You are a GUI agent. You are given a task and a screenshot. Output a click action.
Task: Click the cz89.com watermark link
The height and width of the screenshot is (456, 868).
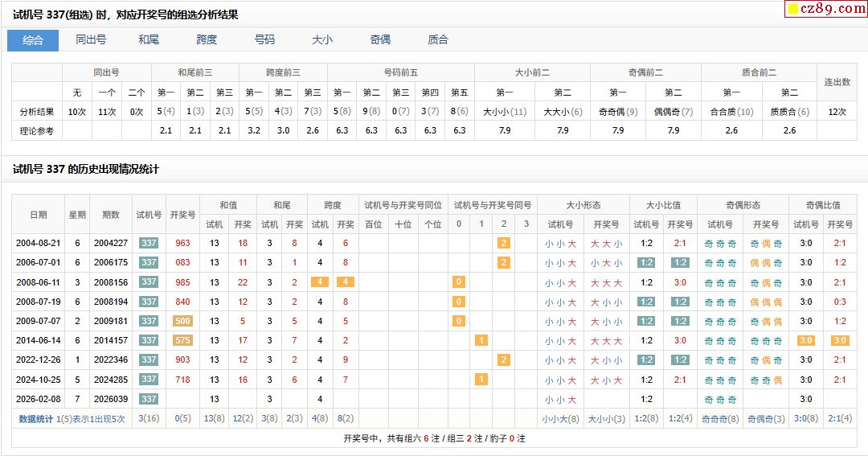(x=826, y=9)
